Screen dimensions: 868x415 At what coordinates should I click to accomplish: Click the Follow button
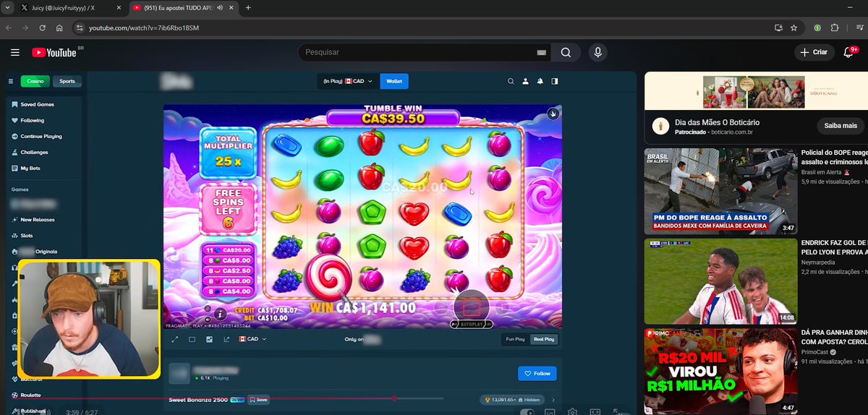click(x=537, y=373)
